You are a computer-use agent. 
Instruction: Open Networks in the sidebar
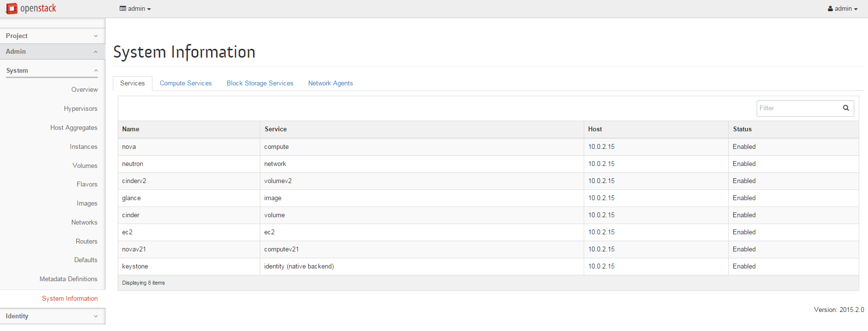click(x=85, y=222)
